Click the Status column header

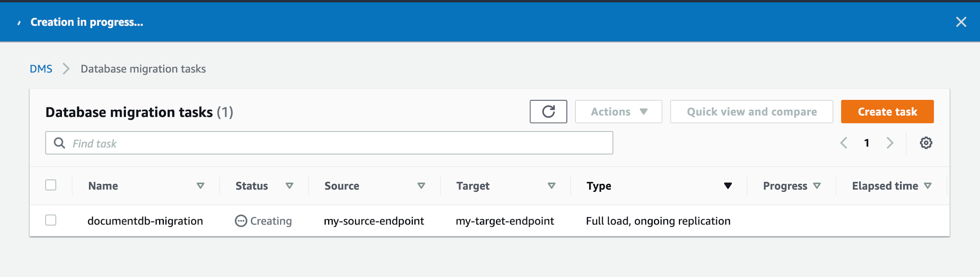(x=252, y=186)
